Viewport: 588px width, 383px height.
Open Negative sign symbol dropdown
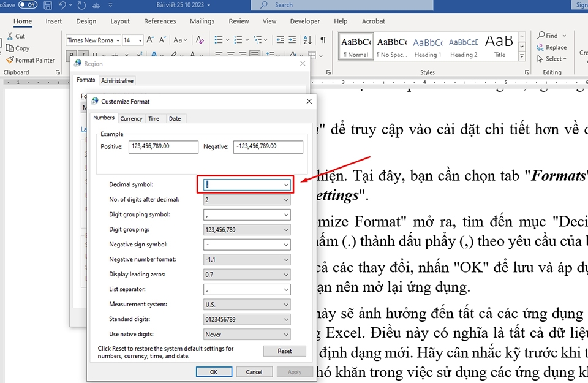pyautogui.click(x=247, y=245)
